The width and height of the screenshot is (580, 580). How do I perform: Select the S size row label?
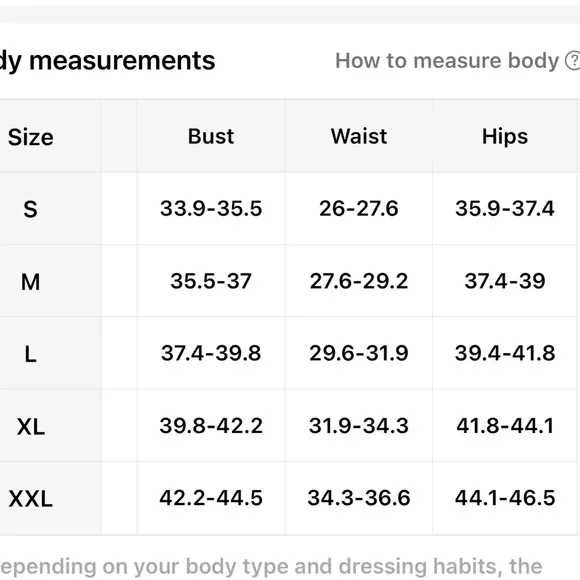click(x=30, y=209)
